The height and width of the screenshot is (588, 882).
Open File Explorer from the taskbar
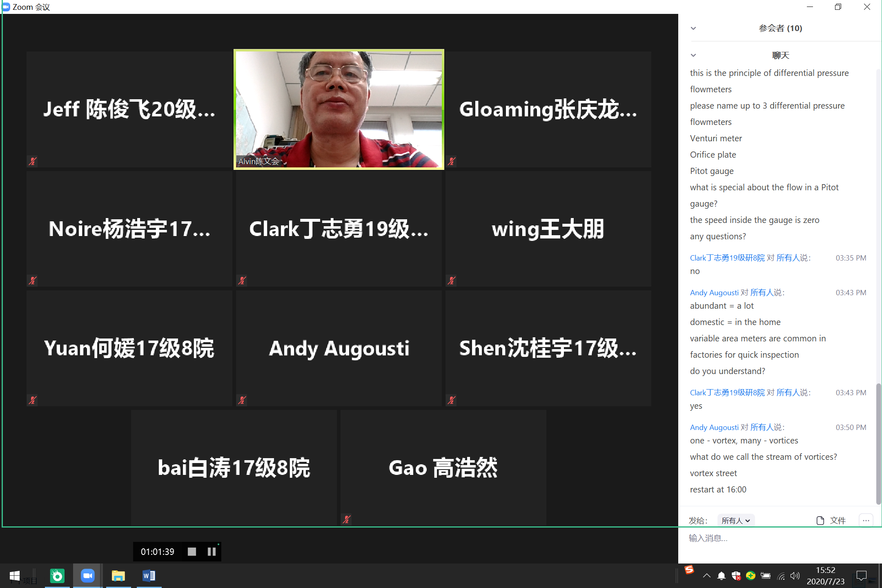[x=118, y=576]
